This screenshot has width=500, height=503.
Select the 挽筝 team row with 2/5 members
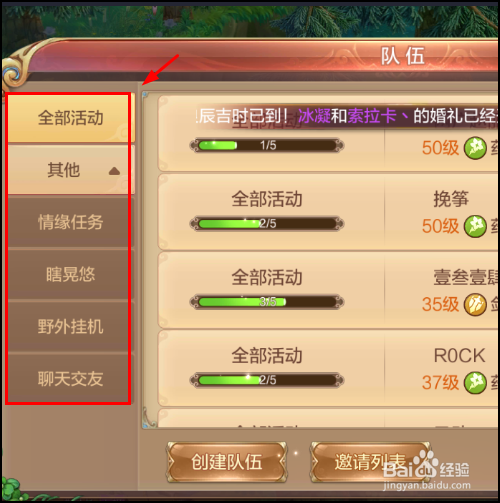[x=328, y=212]
